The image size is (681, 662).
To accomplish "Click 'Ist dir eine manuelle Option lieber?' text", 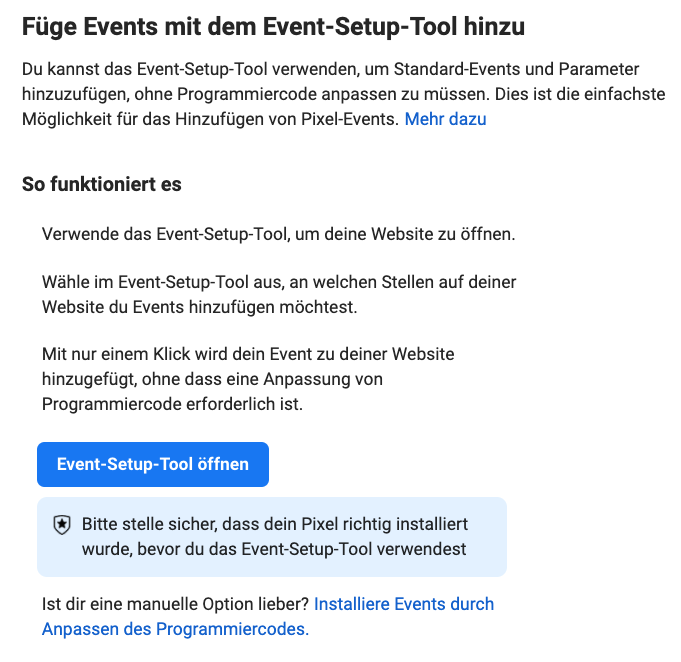I will pos(175,604).
